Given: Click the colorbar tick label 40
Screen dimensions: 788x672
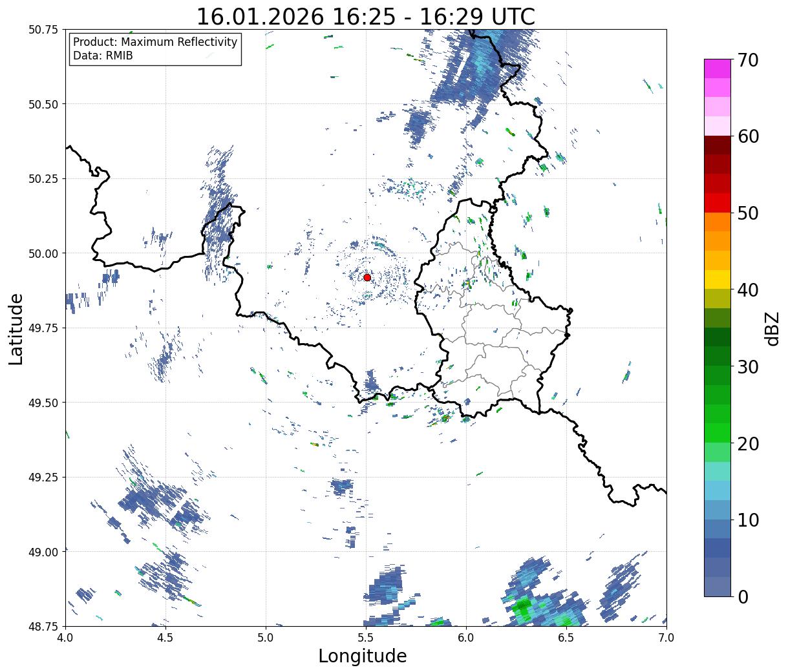Looking at the screenshot, I should [748, 289].
